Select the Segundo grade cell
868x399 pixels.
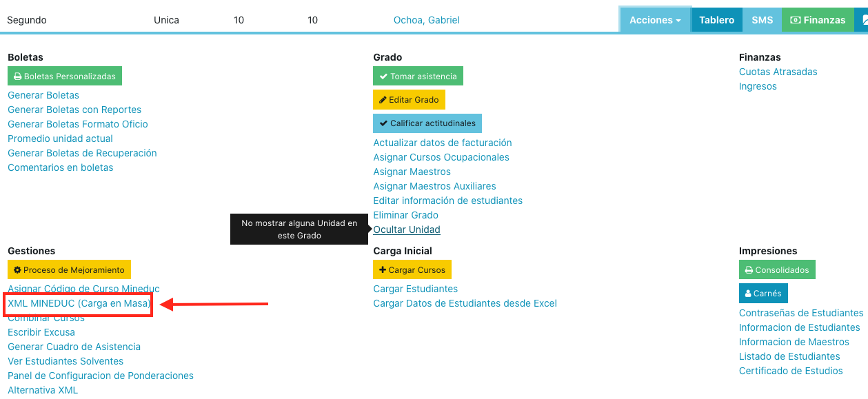(x=27, y=20)
